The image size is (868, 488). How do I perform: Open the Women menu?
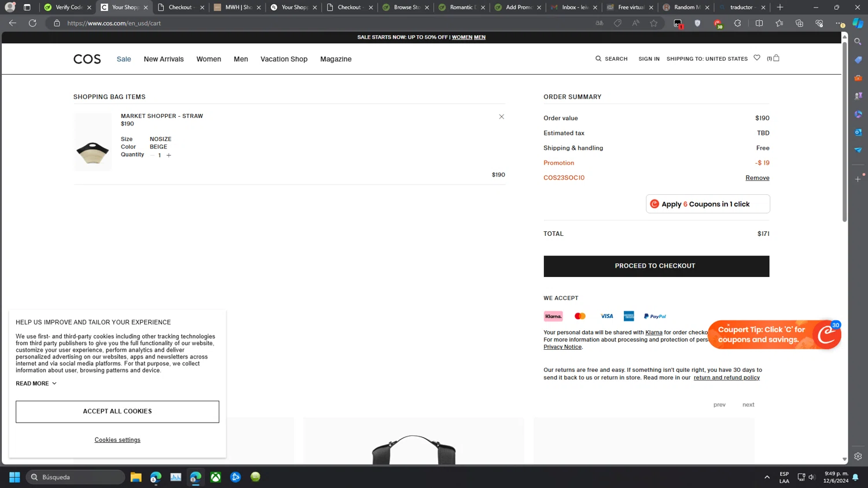(208, 59)
